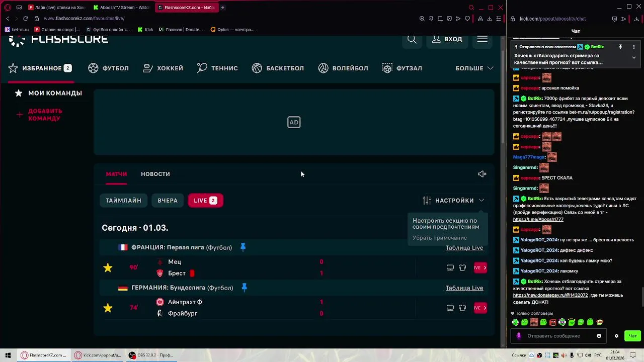Select the LIVE 2 filter

(x=205, y=201)
